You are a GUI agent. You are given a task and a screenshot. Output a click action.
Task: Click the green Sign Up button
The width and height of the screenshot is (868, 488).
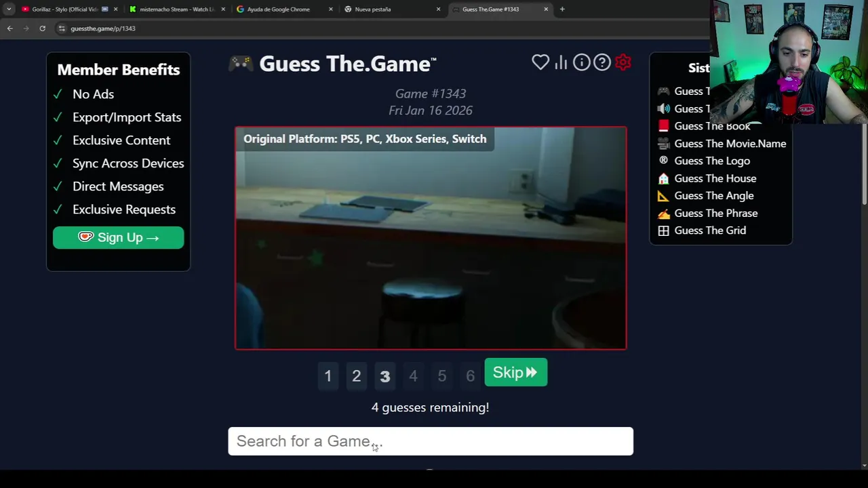tap(119, 237)
